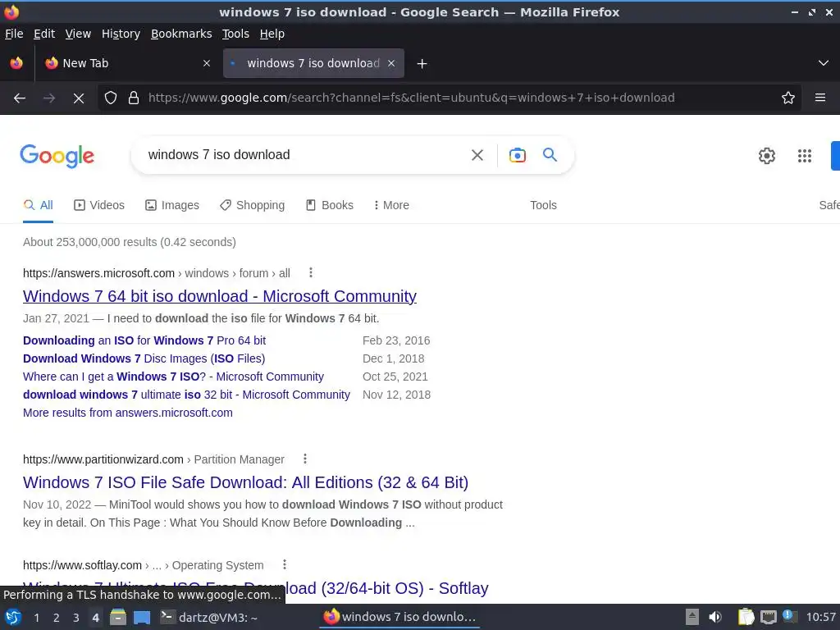
Task: Switch to workspace 3 in the pager
Action: tap(76, 618)
